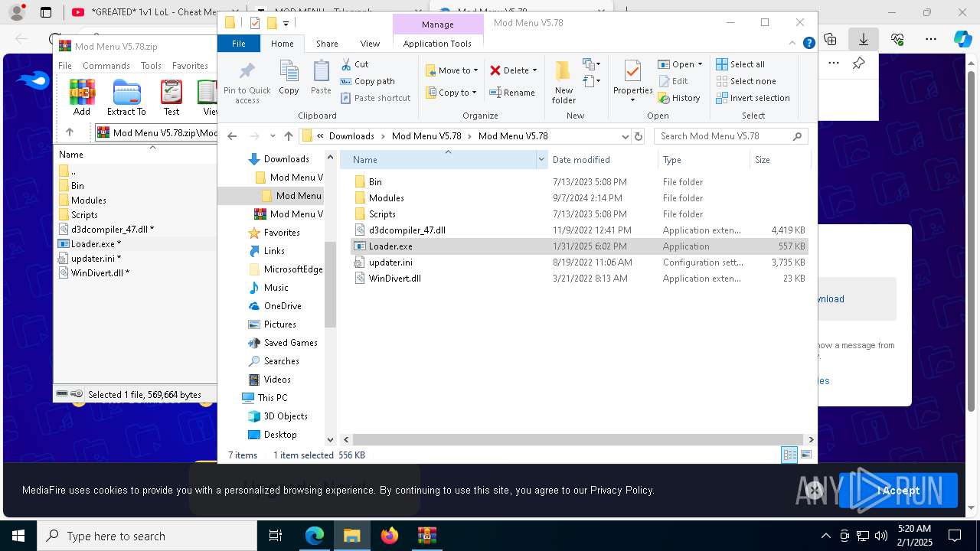Collapse the ribbon chevron

[792, 44]
